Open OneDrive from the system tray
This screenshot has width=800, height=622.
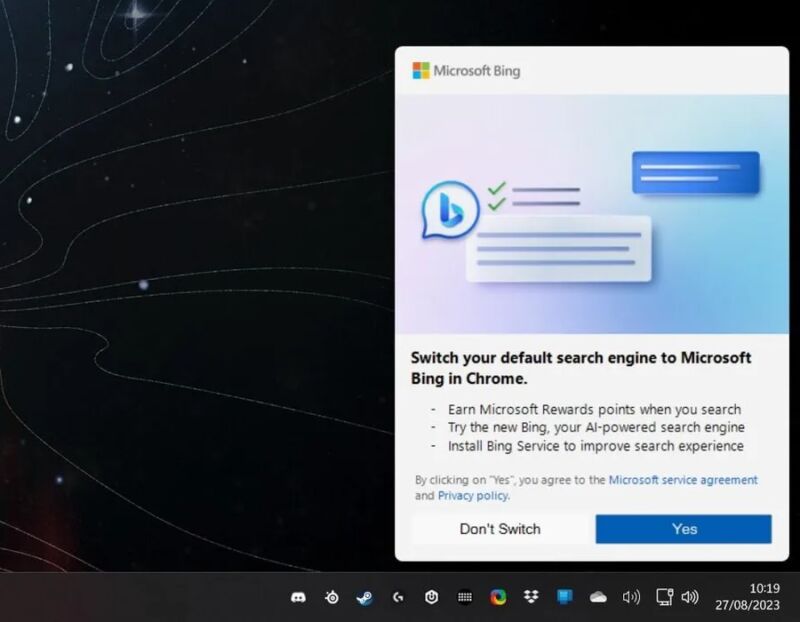click(598, 597)
